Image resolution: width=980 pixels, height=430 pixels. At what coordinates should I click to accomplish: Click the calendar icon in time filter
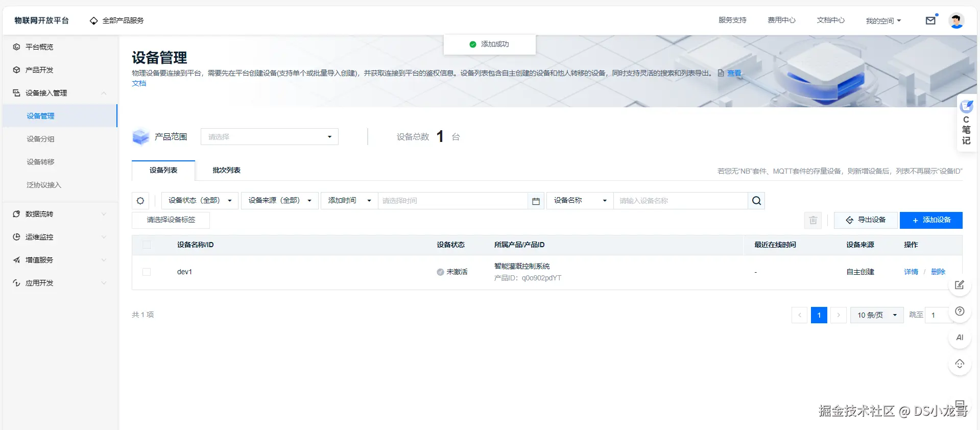tap(536, 201)
